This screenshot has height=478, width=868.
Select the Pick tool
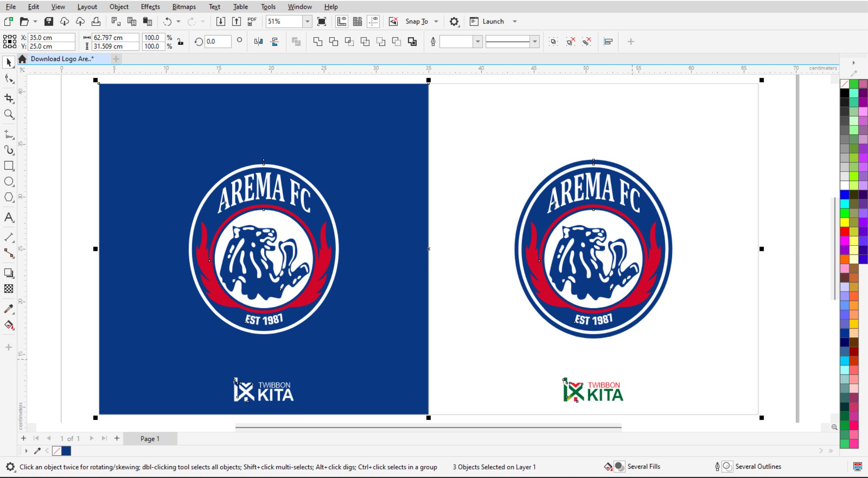pyautogui.click(x=9, y=62)
